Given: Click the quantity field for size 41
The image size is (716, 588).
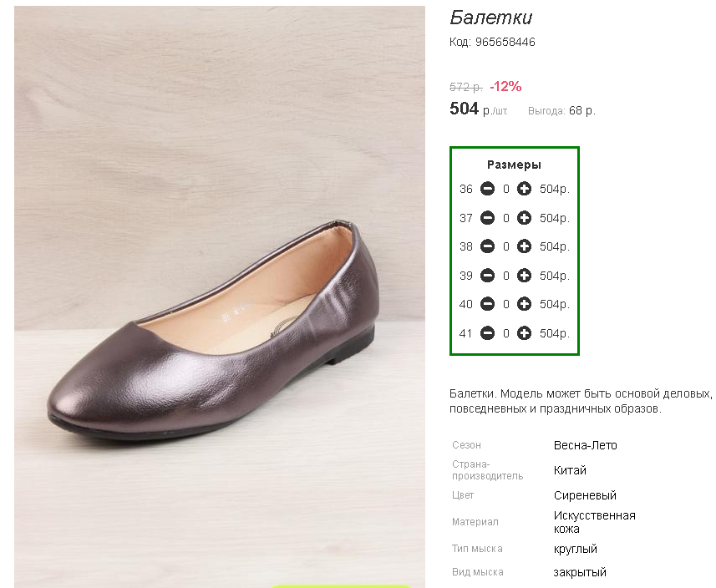Looking at the screenshot, I should click(506, 333).
